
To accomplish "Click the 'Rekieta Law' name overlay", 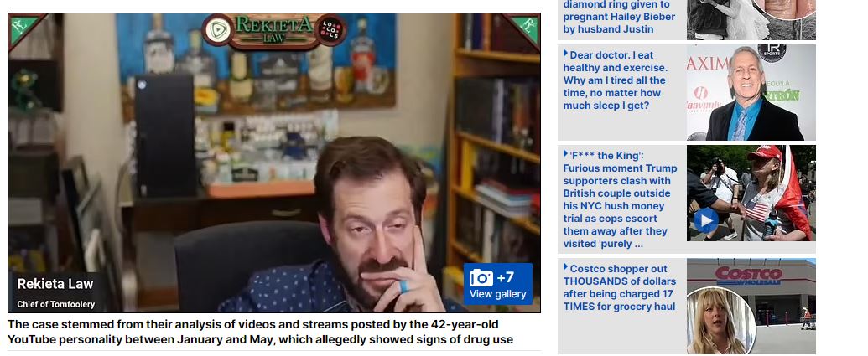I will pyautogui.click(x=55, y=284).
